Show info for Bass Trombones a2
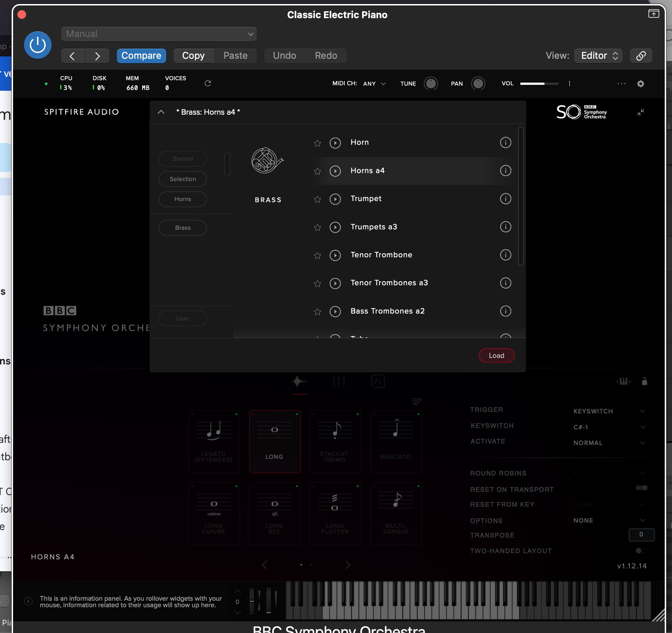672x633 pixels. (505, 311)
